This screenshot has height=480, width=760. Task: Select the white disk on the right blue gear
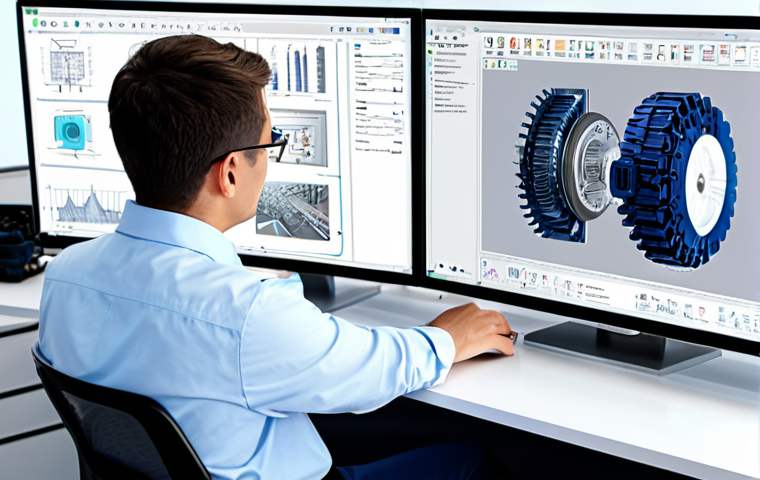click(706, 185)
